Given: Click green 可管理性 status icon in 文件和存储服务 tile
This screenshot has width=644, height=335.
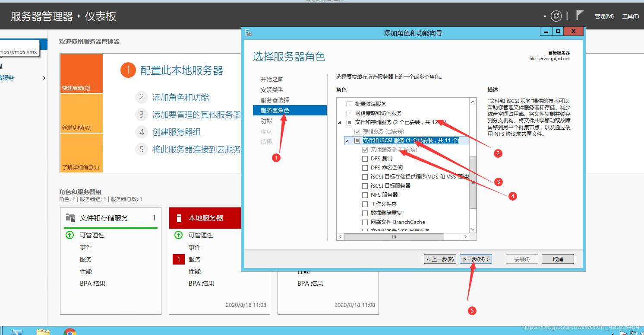Looking at the screenshot, I should (x=69, y=235).
